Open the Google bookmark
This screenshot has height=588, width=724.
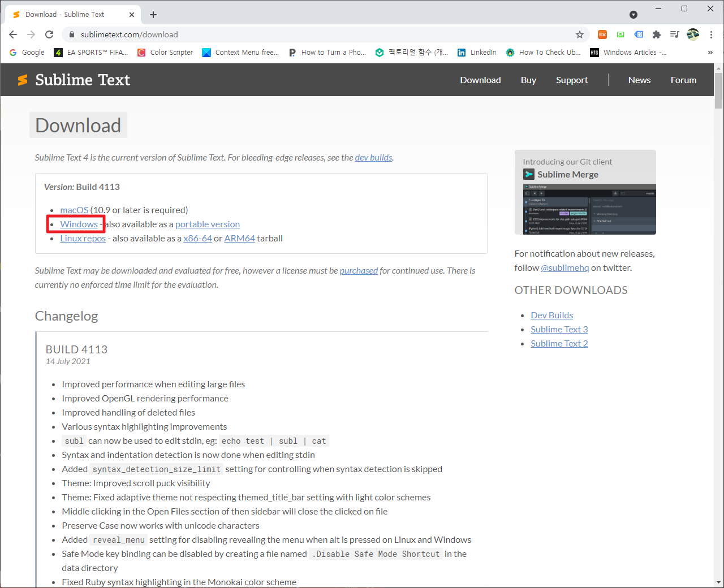[x=27, y=53]
